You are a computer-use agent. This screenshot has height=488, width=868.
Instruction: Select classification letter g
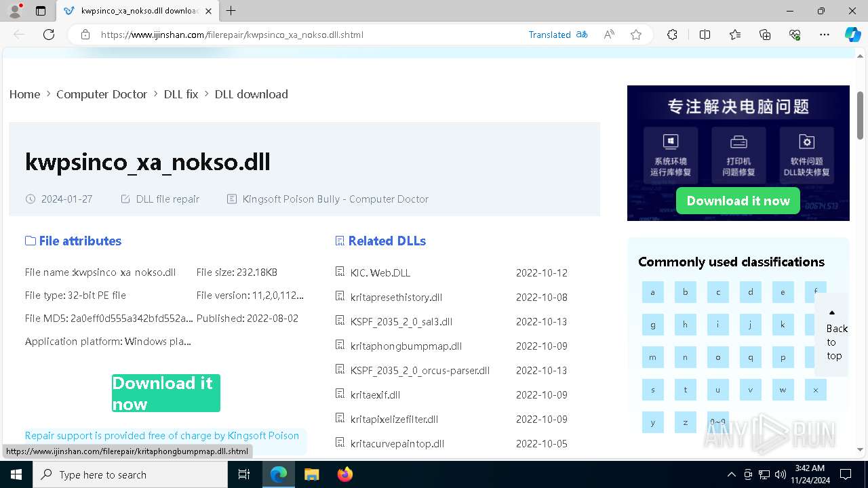point(653,325)
